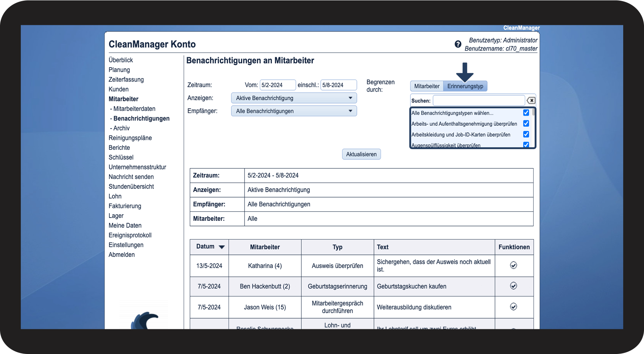This screenshot has width=644, height=354.
Task: Clear the search field with the delete icon
Action: pyautogui.click(x=531, y=101)
